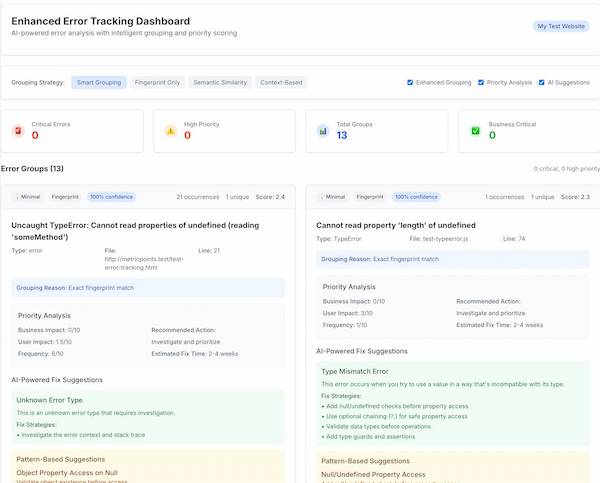Click the 'User Impact: 1.5/10' value
Image resolution: width=600 pixels, height=483 pixels.
coord(45,342)
